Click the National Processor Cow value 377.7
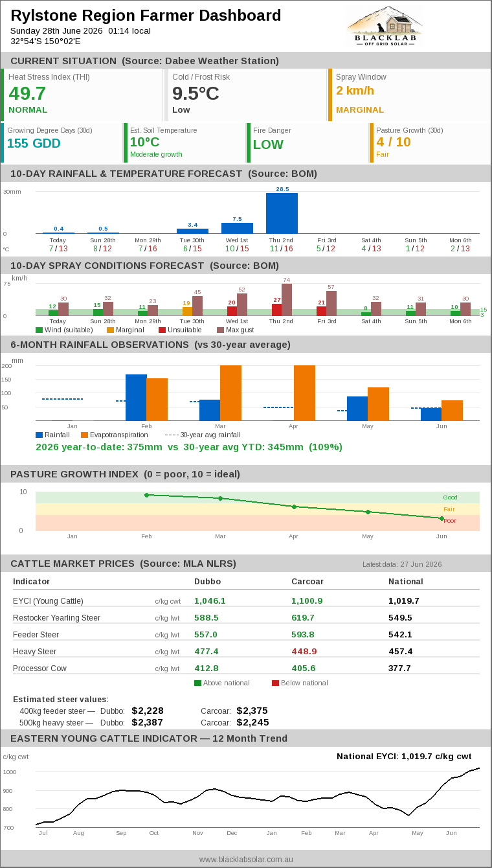492x868 pixels. point(399,668)
